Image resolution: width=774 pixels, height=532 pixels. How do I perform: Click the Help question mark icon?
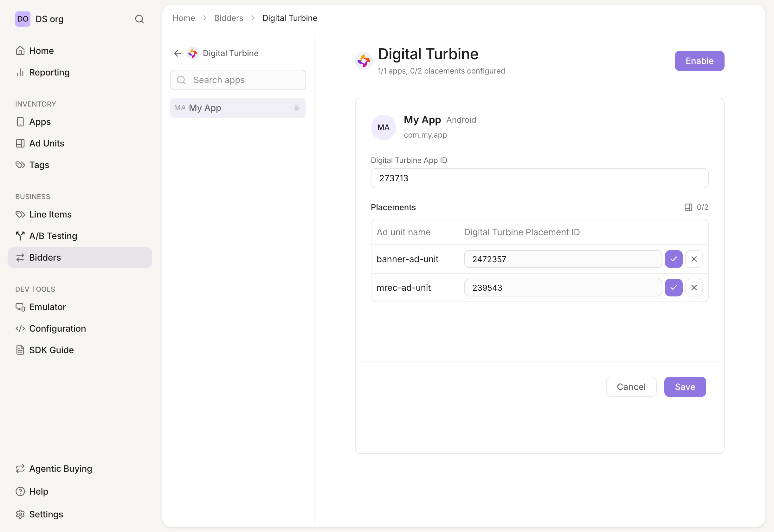point(20,491)
